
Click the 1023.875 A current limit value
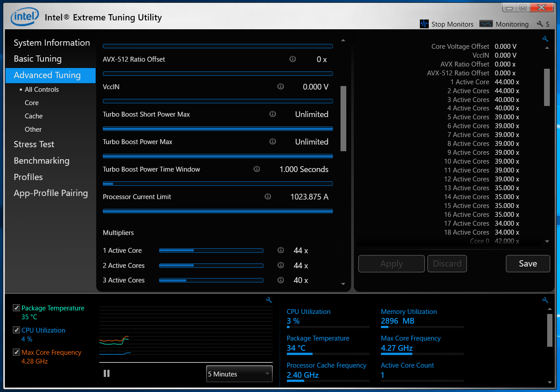(x=309, y=196)
